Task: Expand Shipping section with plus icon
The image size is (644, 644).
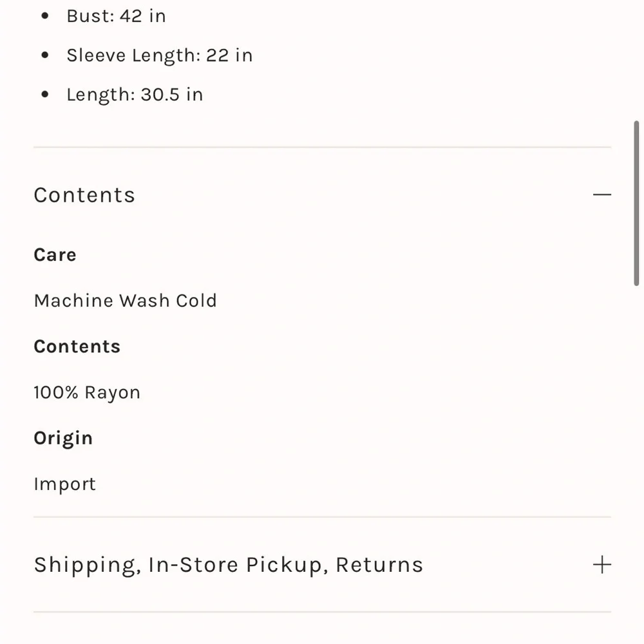Action: (601, 564)
